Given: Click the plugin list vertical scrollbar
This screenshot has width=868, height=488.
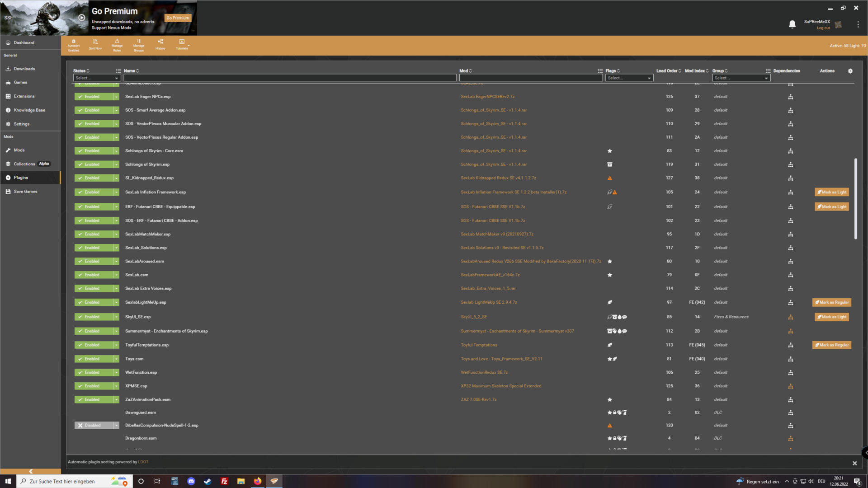Looking at the screenshot, I should pyautogui.click(x=855, y=199).
